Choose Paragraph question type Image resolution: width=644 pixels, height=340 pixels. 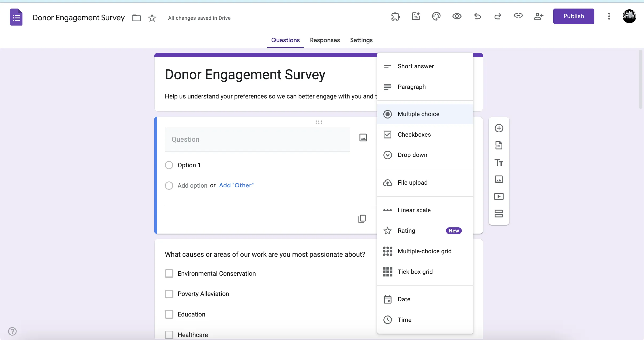click(x=425, y=87)
